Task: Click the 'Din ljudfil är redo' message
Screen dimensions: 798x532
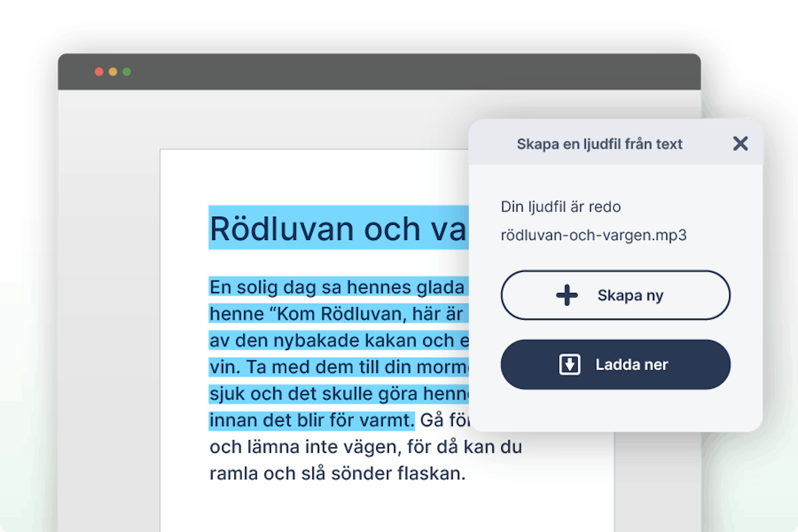Action: coord(560,207)
